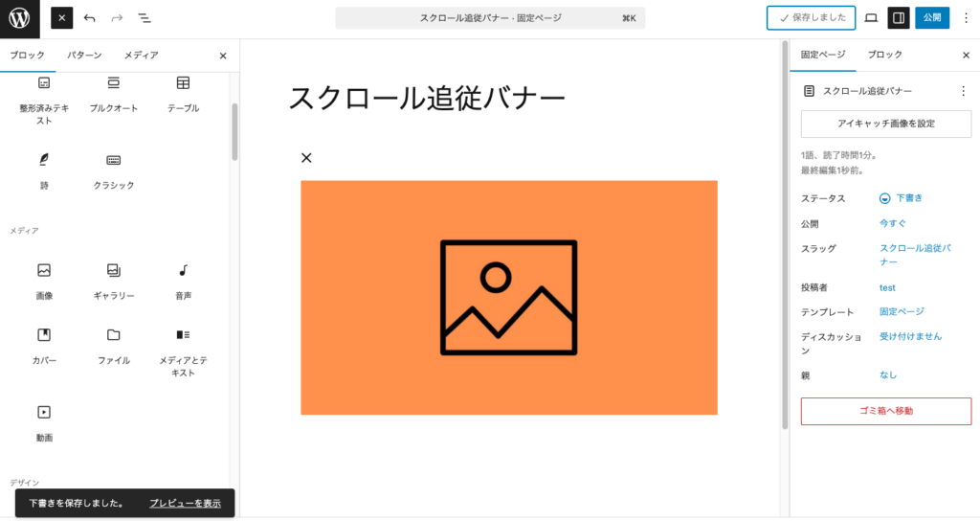Click アイキャッチ画像を設定 button
980x521 pixels.
[885, 124]
